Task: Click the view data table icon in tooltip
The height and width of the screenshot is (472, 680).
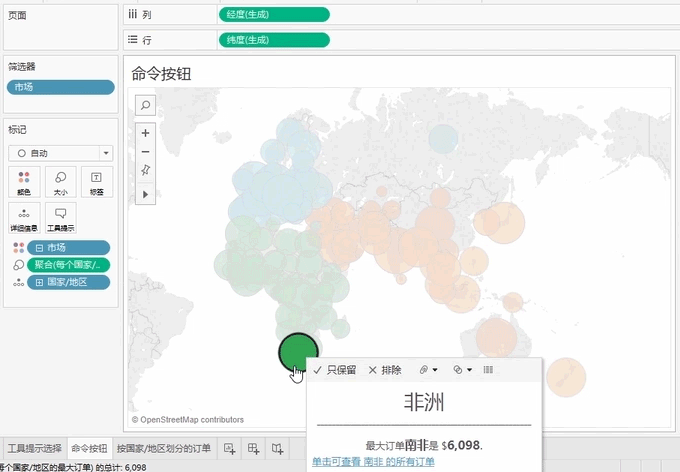Action: (488, 370)
